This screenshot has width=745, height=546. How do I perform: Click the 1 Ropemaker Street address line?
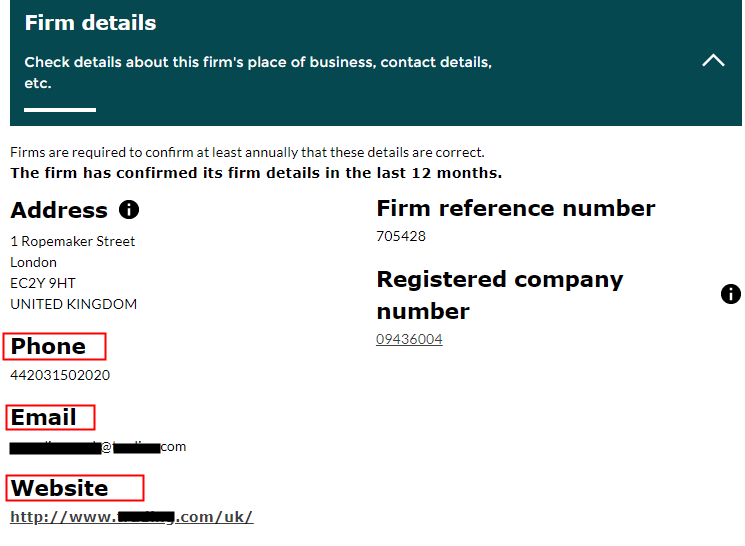pos(72,241)
